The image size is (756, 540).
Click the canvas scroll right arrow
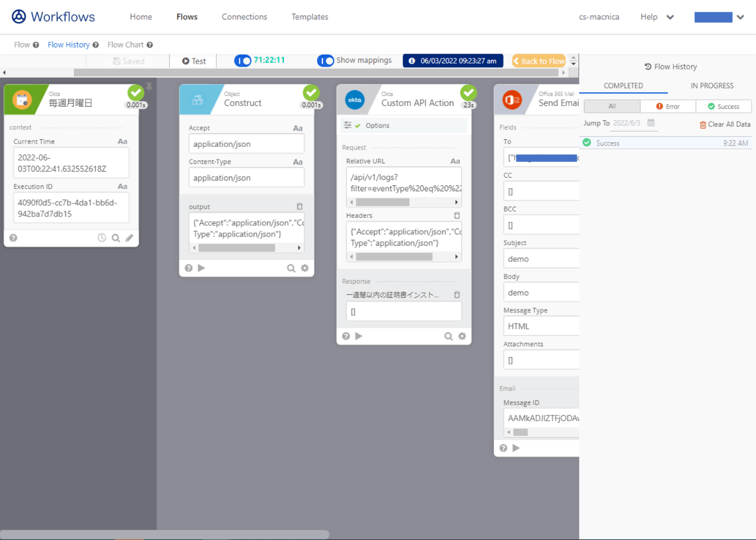563,73
